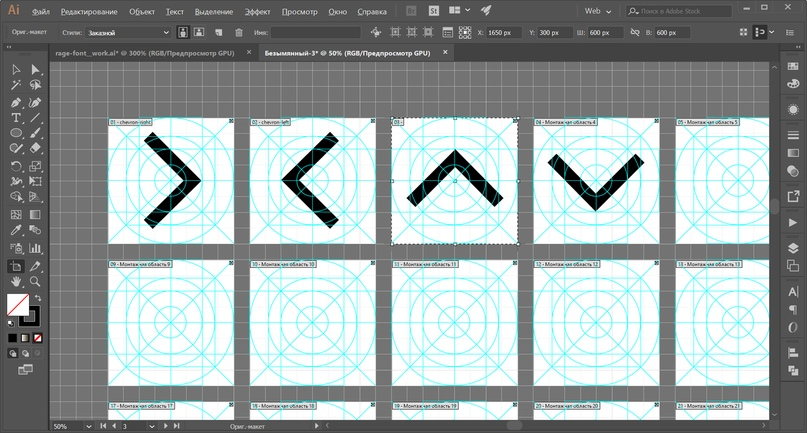Image resolution: width=807 pixels, height=433 pixels.
Task: Set portrait artboard orientation
Action: (x=183, y=32)
